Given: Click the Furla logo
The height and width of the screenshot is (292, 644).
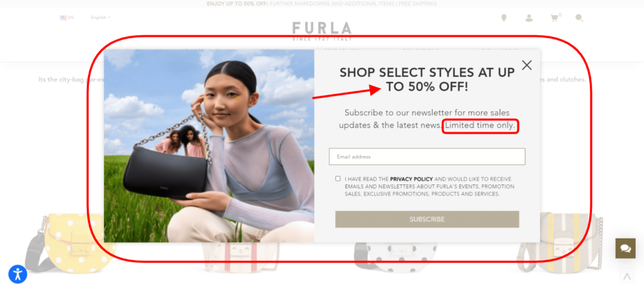Looking at the screenshot, I should point(322,31).
